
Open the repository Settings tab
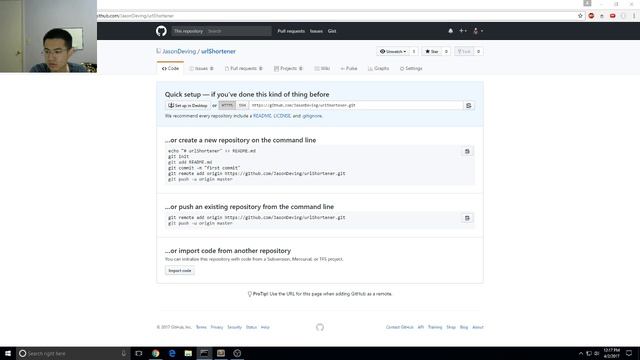[411, 69]
